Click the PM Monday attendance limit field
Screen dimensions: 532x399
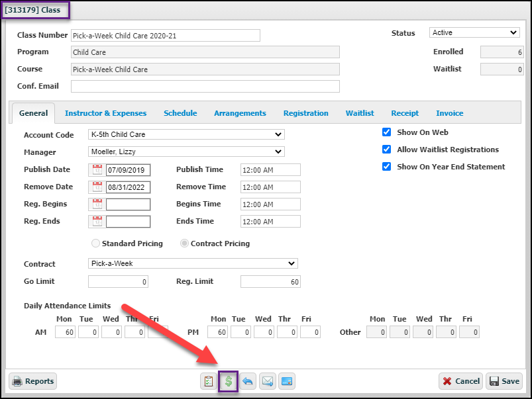[217, 332]
